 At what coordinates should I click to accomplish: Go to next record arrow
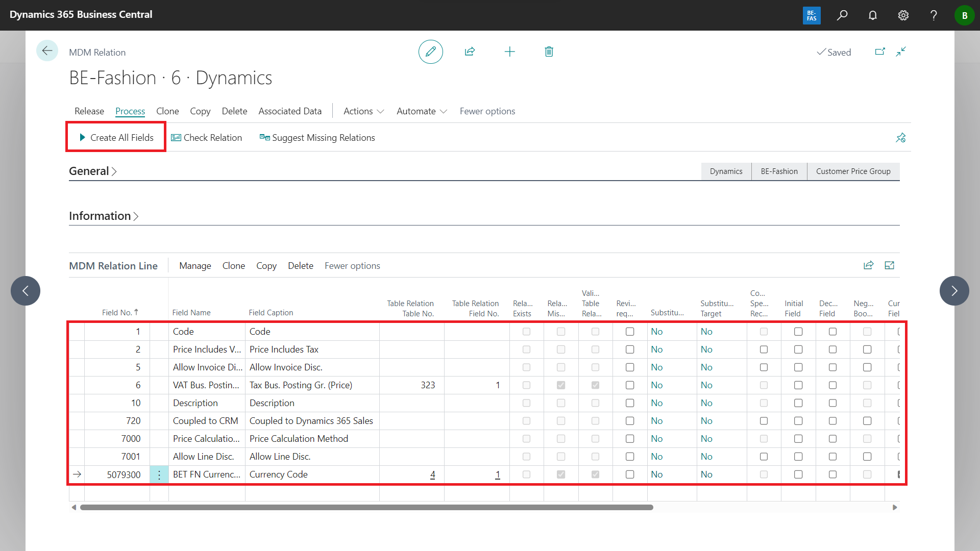(954, 291)
